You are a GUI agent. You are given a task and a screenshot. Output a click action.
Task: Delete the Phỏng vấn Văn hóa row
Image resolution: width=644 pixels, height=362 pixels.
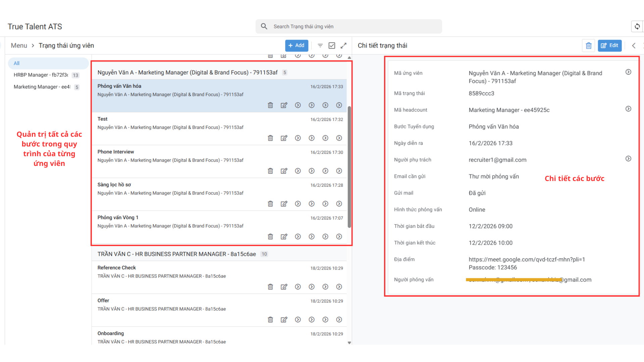(x=270, y=105)
